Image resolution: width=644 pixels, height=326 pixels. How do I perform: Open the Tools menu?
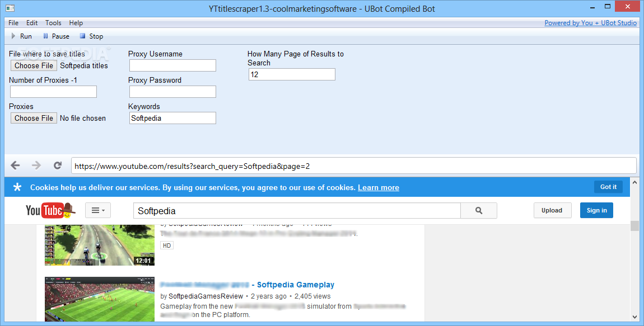(x=53, y=23)
